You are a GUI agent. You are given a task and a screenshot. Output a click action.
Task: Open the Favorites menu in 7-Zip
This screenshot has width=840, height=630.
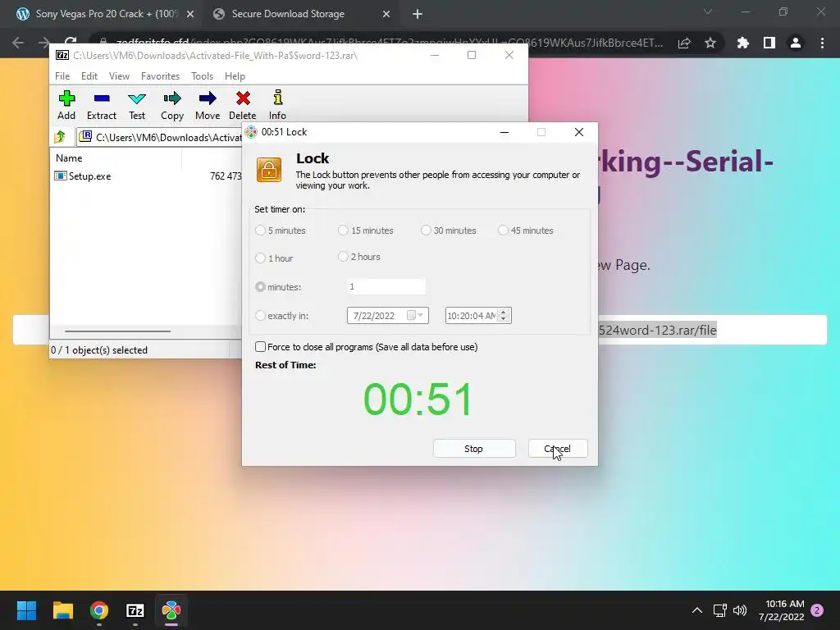tap(160, 76)
